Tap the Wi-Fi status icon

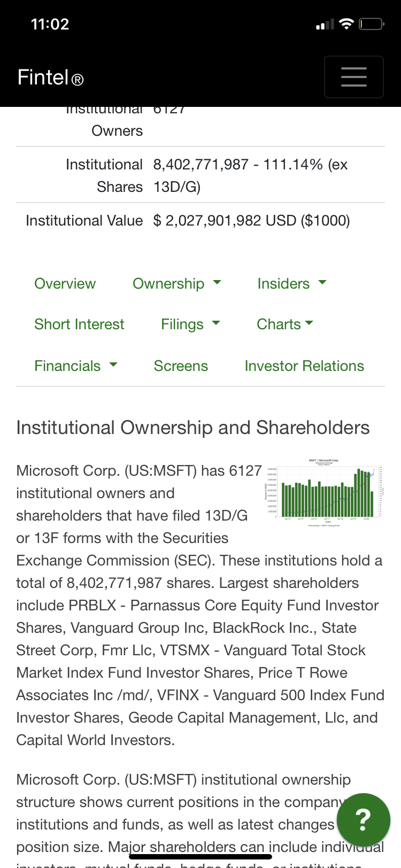tap(346, 24)
